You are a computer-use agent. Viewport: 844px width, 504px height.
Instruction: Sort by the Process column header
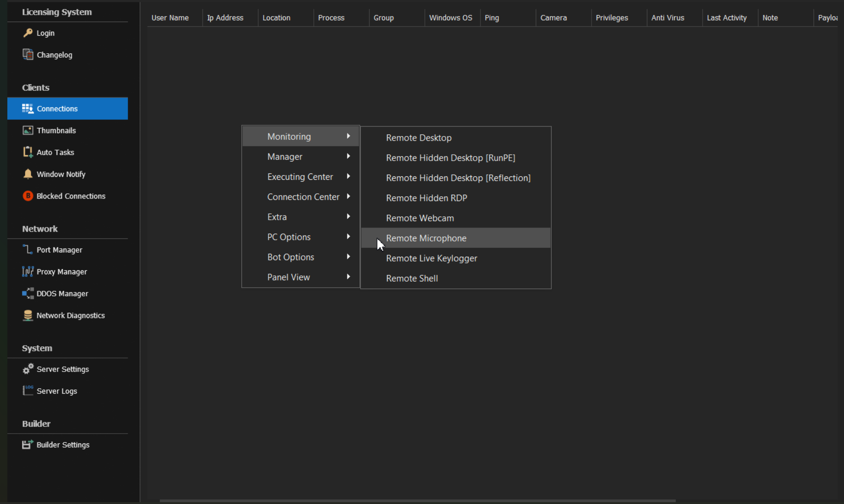click(341, 18)
